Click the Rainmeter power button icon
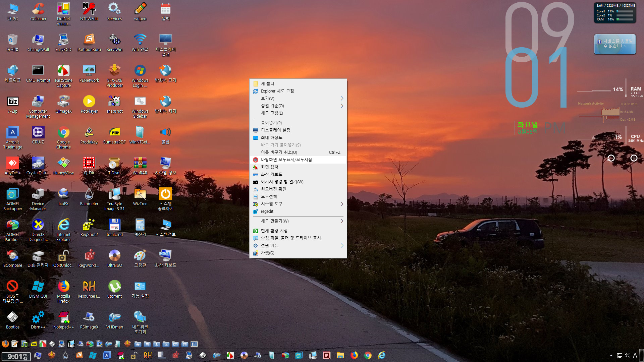The width and height of the screenshot is (644, 362). coord(634,158)
